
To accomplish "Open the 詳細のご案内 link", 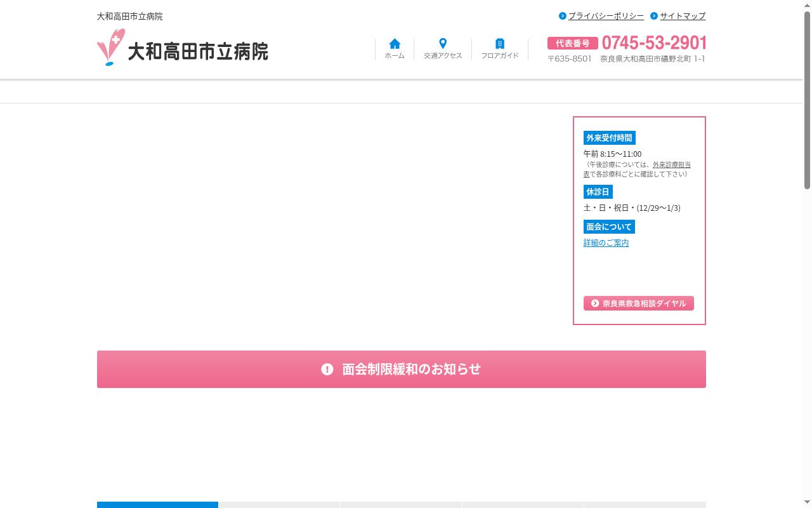I will (606, 243).
